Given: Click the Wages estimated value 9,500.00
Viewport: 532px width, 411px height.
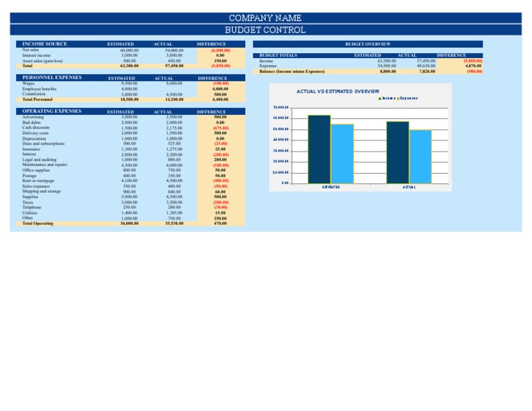Looking at the screenshot, I should point(130,83).
